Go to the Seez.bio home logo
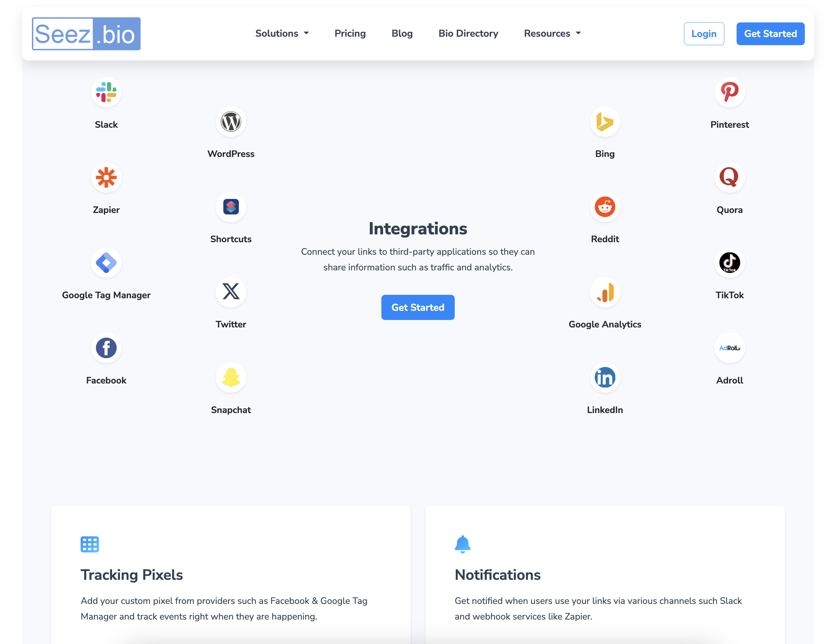Image resolution: width=832 pixels, height=644 pixels. pyautogui.click(x=86, y=34)
